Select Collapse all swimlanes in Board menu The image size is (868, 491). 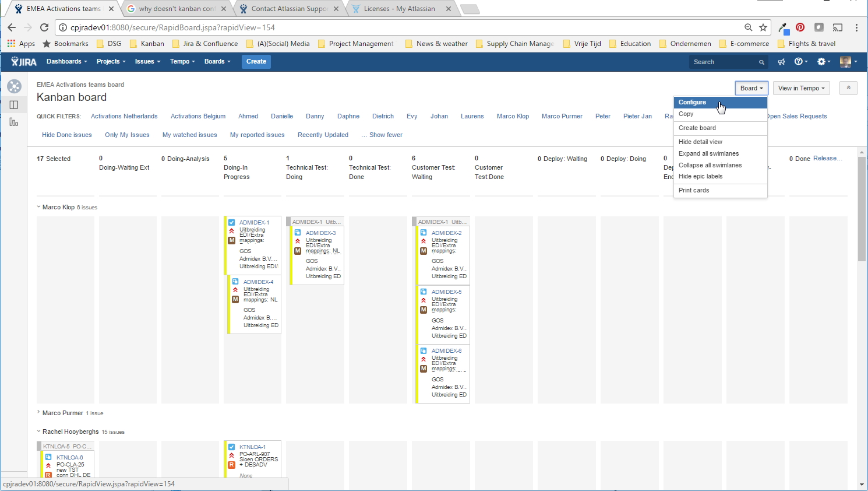720,165
